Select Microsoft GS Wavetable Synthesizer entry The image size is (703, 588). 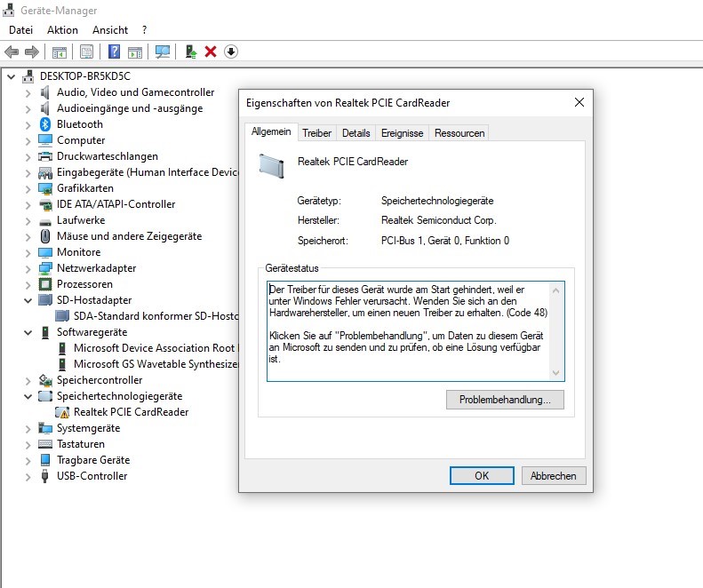(x=156, y=364)
